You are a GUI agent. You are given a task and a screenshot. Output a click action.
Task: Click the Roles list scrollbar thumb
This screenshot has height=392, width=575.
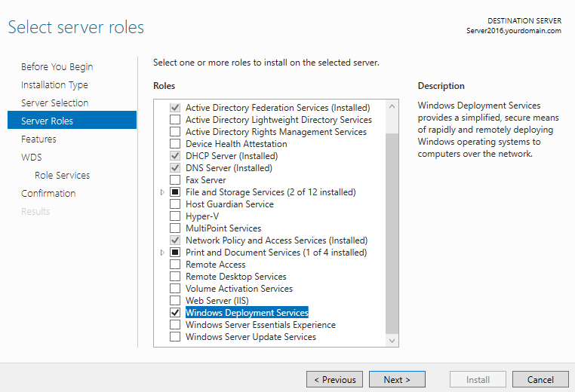[392, 234]
